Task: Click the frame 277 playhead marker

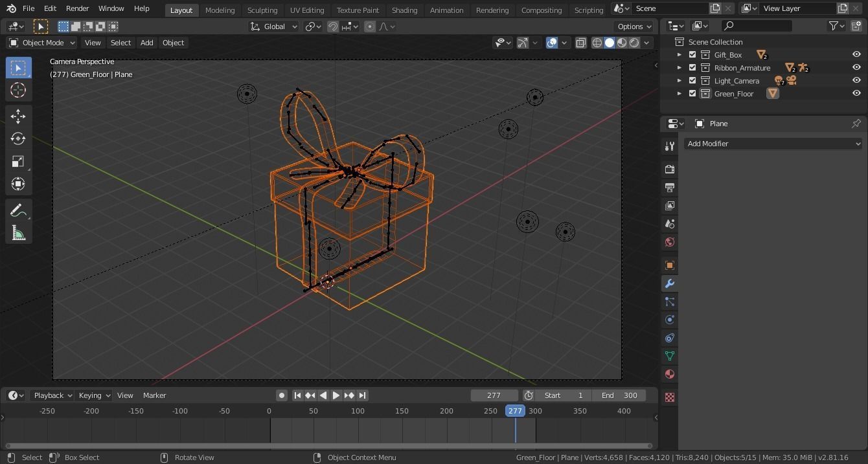Action: click(x=515, y=411)
